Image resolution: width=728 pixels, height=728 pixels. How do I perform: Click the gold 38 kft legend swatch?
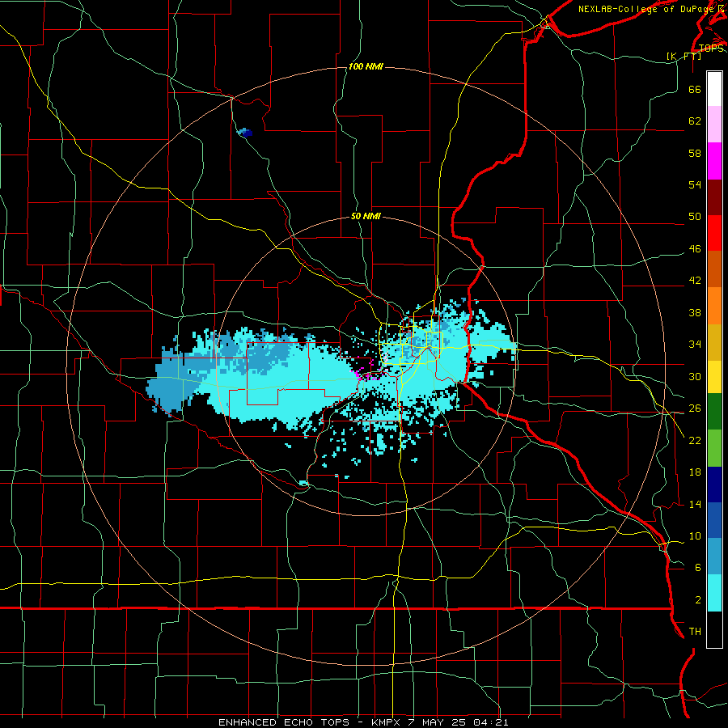coord(714,342)
